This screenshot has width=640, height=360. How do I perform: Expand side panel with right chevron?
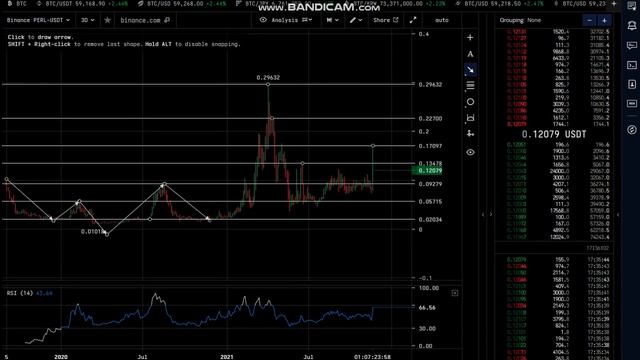[x=491, y=214]
